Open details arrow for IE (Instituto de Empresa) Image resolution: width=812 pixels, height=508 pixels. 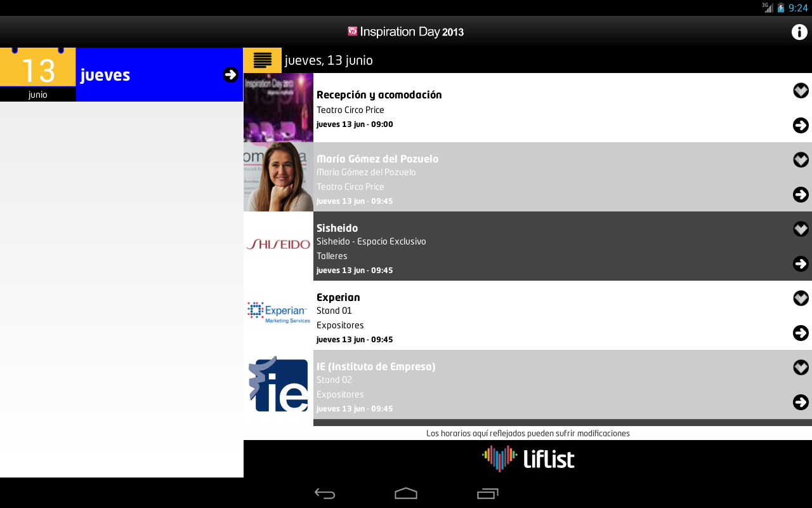pos(801,402)
